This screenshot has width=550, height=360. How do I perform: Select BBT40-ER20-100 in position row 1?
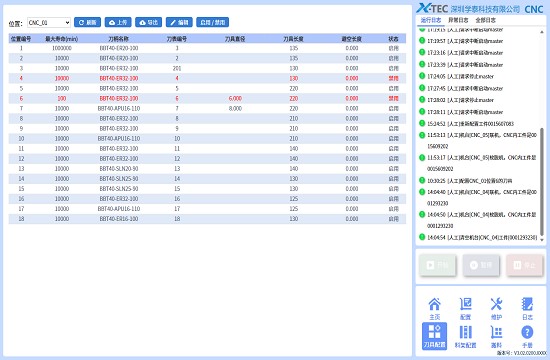pos(119,48)
